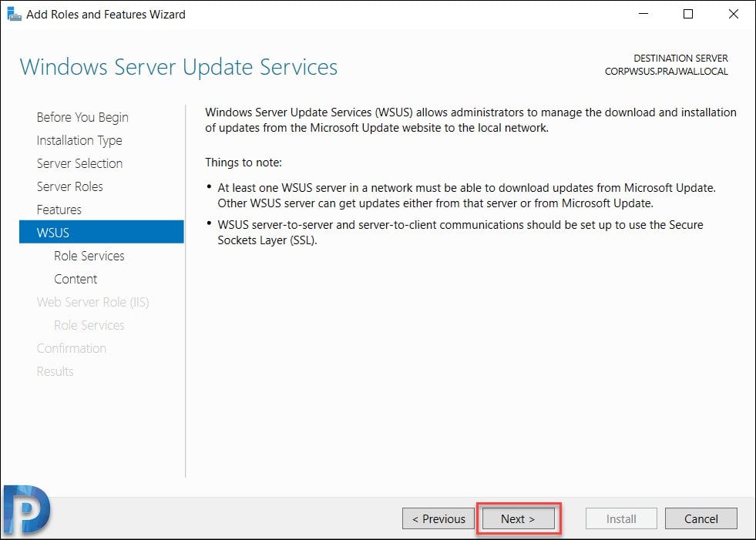Go to the Server Selection step
756x540 pixels.
pos(79,163)
